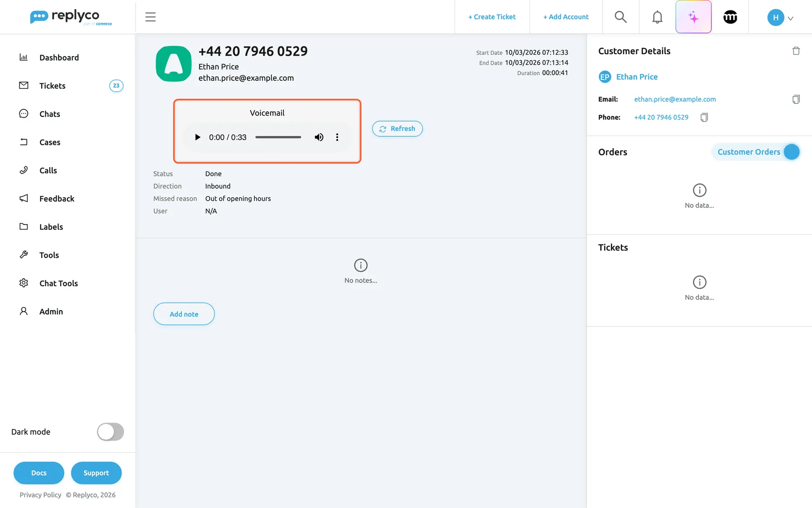Play the voicemail recording
812x508 pixels.
click(x=197, y=137)
